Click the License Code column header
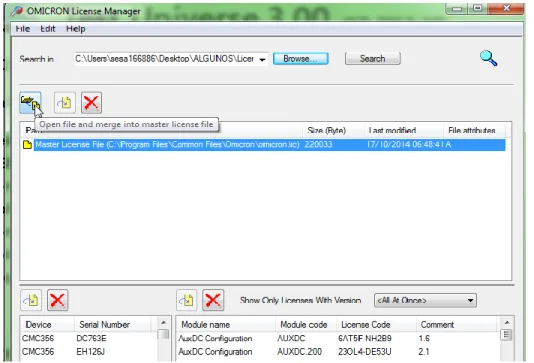The width and height of the screenshot is (534, 363). click(x=376, y=325)
